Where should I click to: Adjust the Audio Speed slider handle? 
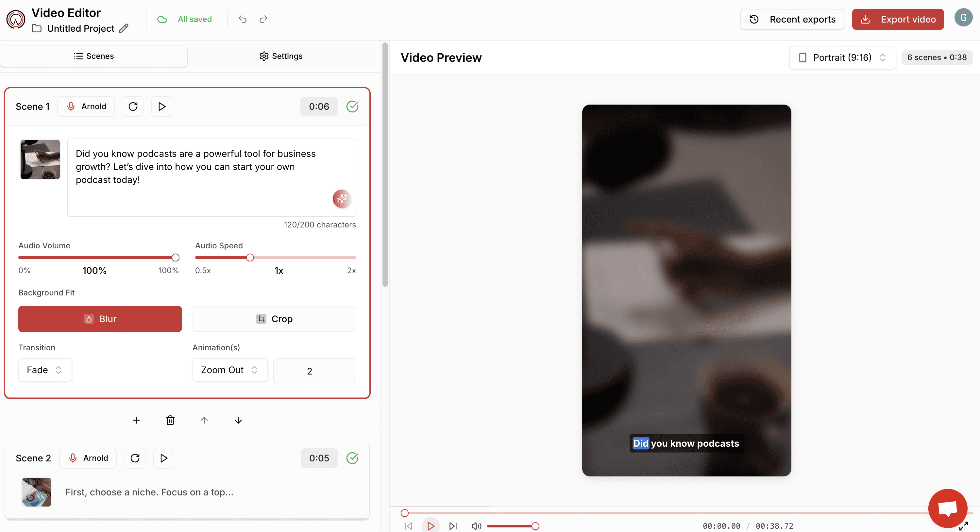250,258
